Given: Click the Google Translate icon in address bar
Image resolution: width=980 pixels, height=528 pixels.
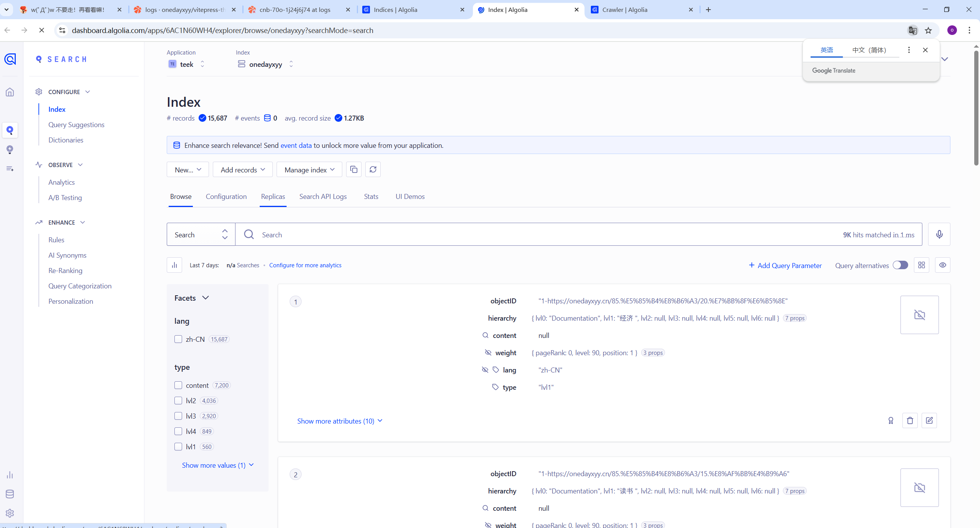Looking at the screenshot, I should click(x=912, y=30).
